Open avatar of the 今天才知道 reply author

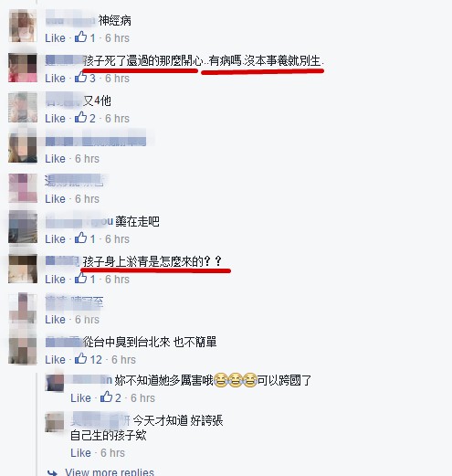click(x=55, y=422)
